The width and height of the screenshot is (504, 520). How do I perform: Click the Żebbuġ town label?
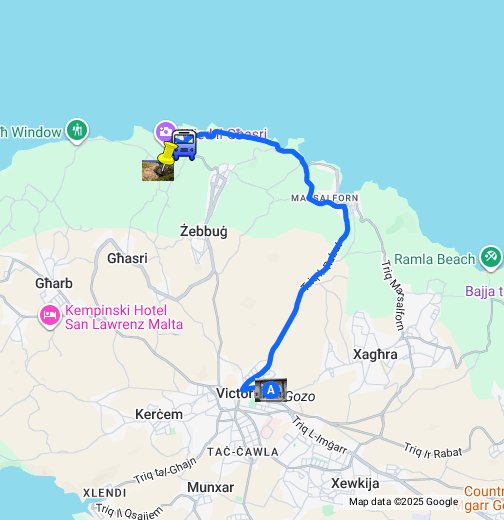[204, 231]
